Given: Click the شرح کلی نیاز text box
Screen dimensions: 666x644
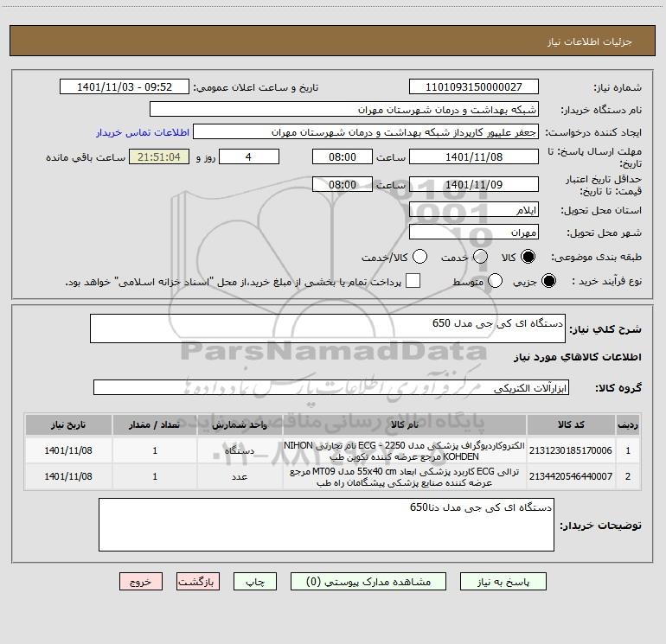Looking at the screenshot, I should click(x=328, y=328).
